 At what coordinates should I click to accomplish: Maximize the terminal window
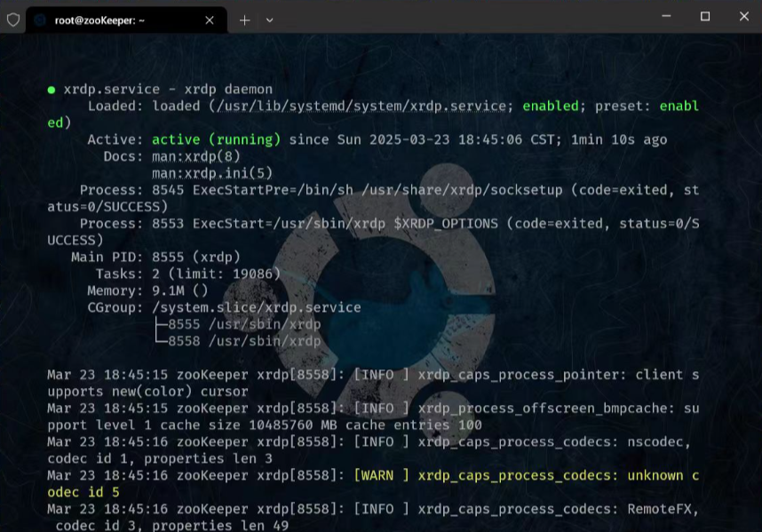click(x=704, y=16)
